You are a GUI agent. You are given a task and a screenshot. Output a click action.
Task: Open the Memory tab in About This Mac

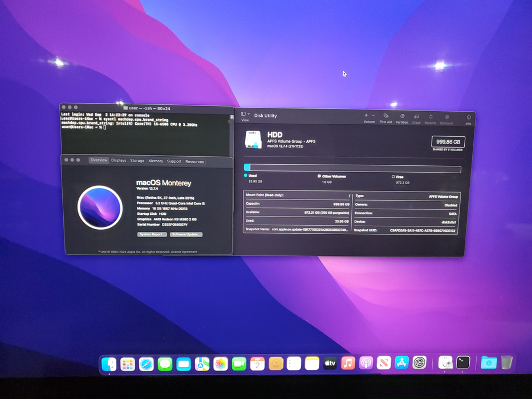click(156, 161)
